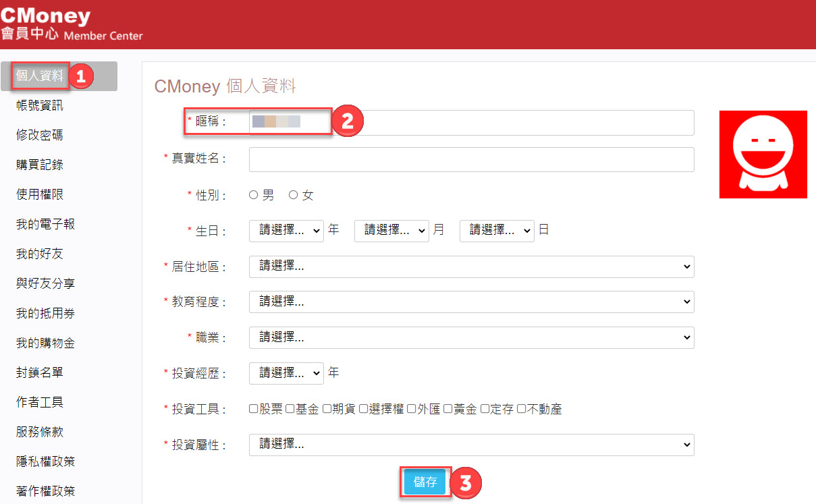
Task: Select 女 gender radio button
Action: click(x=294, y=195)
